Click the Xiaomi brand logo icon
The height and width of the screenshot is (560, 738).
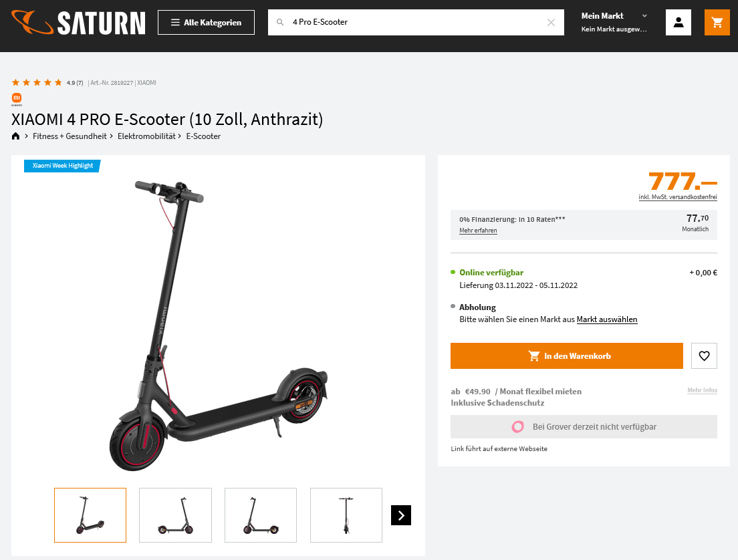pos(17,99)
